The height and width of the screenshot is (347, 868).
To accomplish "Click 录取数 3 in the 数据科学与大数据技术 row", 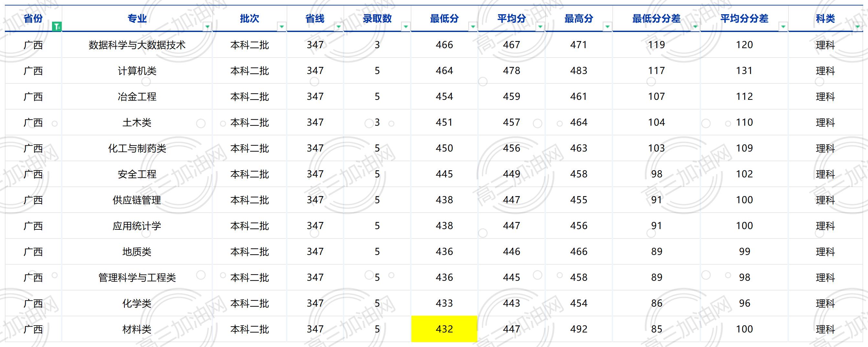I will (377, 45).
